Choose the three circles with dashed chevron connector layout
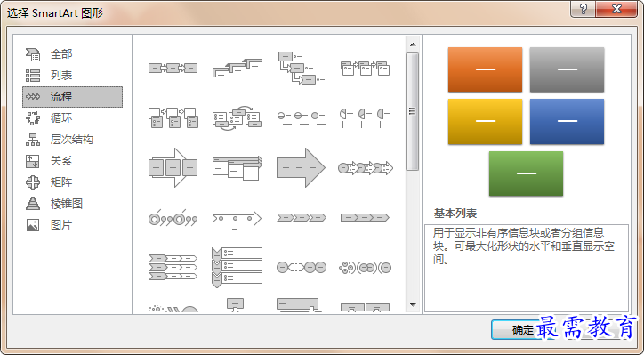This screenshot has height=355, width=644. coord(301,268)
